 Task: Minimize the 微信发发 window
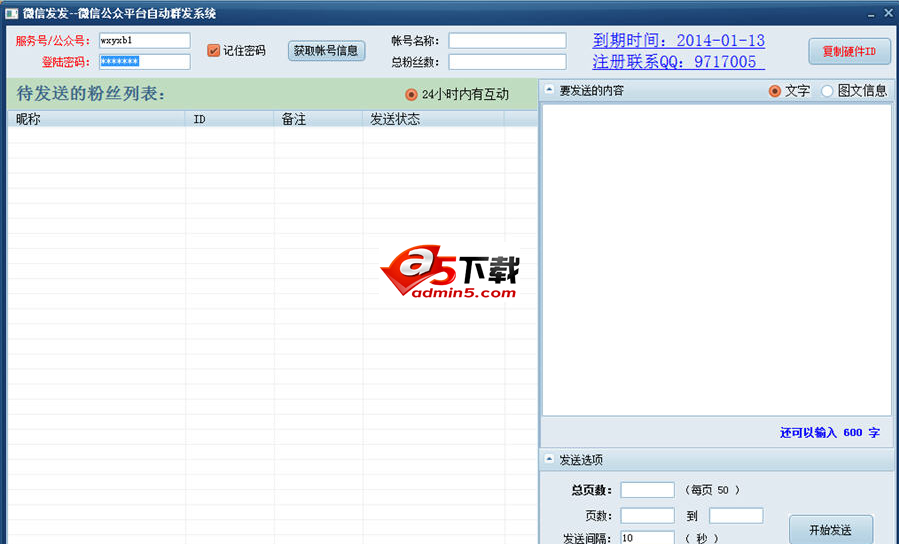click(x=871, y=14)
